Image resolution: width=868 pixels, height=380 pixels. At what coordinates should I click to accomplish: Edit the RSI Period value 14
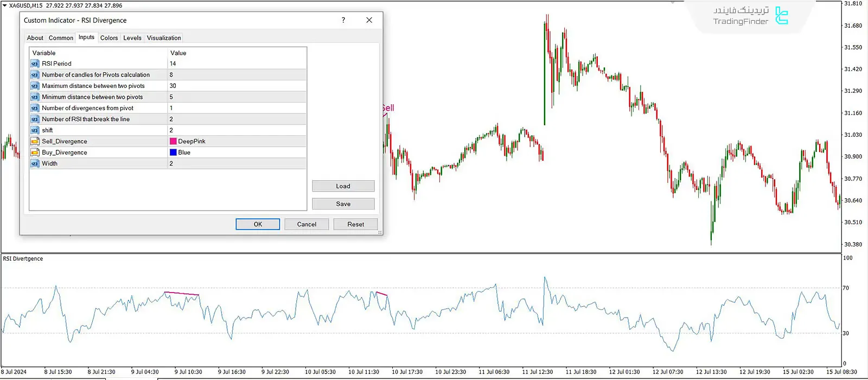pyautogui.click(x=237, y=64)
